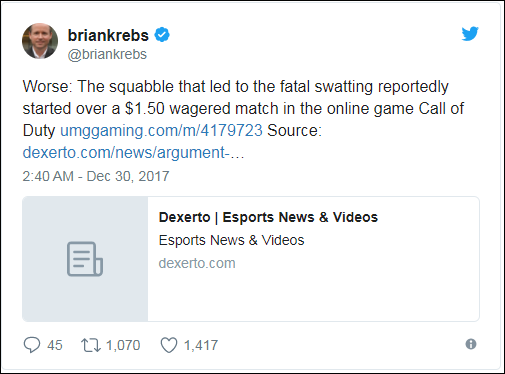Open the briankrebs display name
The image size is (505, 374).
pos(108,35)
